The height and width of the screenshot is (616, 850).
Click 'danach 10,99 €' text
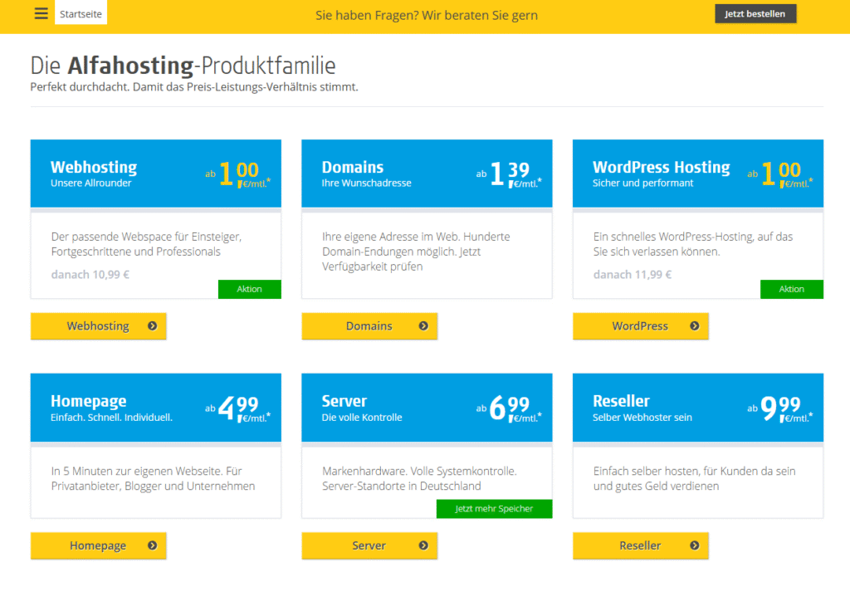click(90, 275)
